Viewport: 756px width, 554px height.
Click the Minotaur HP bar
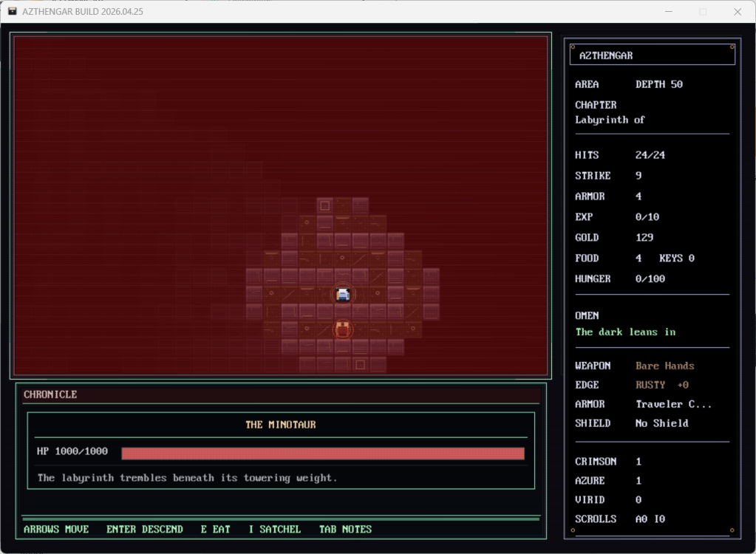click(323, 453)
